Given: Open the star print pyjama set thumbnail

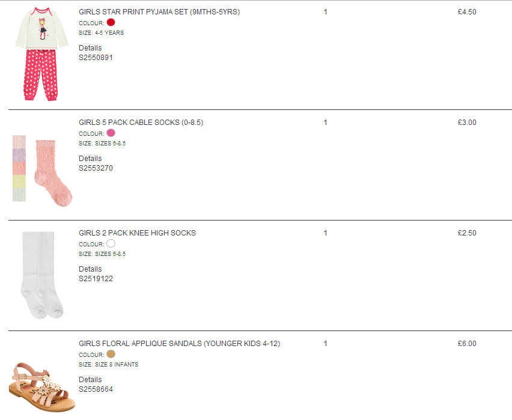Looking at the screenshot, I should coord(42,54).
